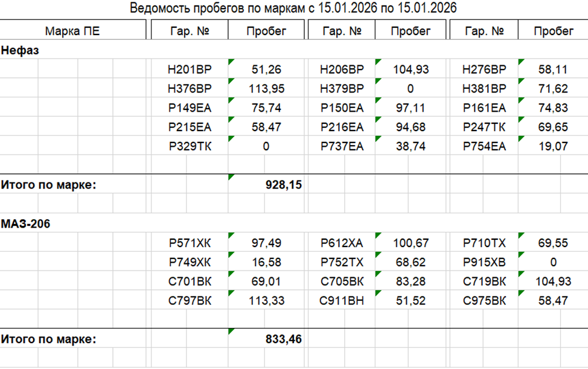The image size is (588, 369).
Task: Select the mileage value 94,68
Action: [411, 127]
